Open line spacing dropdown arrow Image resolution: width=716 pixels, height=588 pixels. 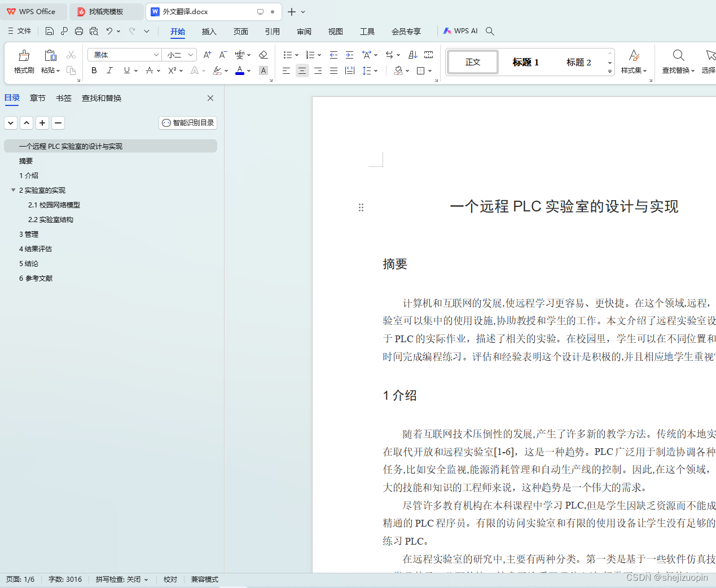[376, 71]
